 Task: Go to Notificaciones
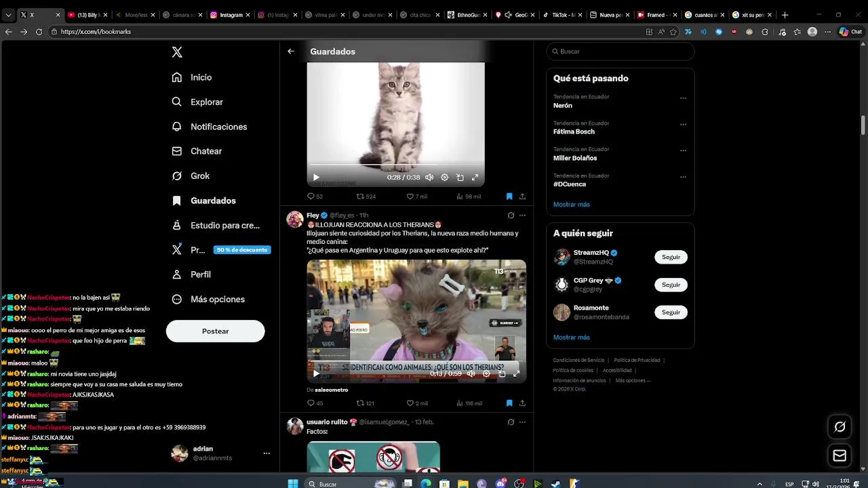(210, 127)
